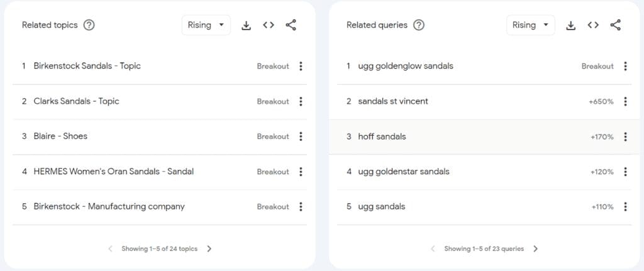
Task: Share the Related topics card
Action: (291, 25)
